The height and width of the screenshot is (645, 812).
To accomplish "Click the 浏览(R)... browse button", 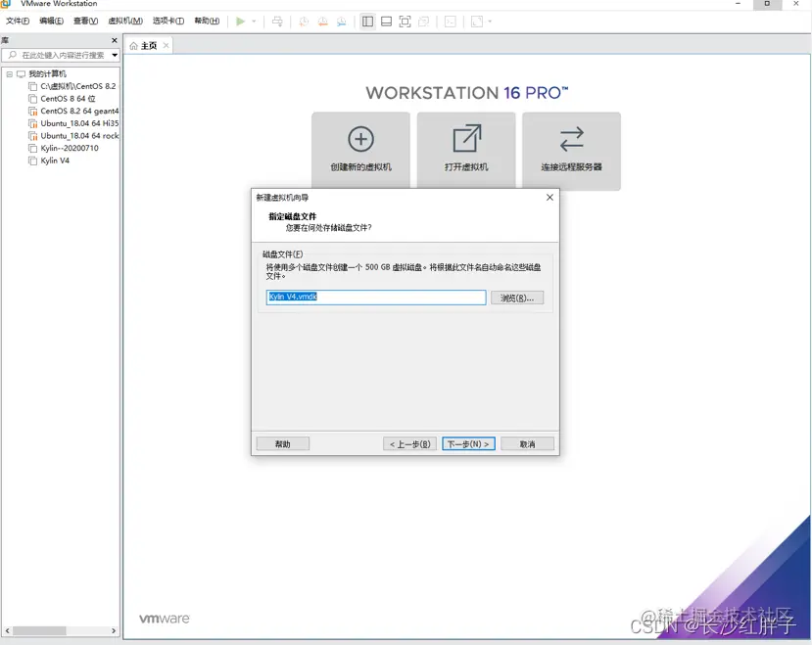I will pyautogui.click(x=517, y=298).
